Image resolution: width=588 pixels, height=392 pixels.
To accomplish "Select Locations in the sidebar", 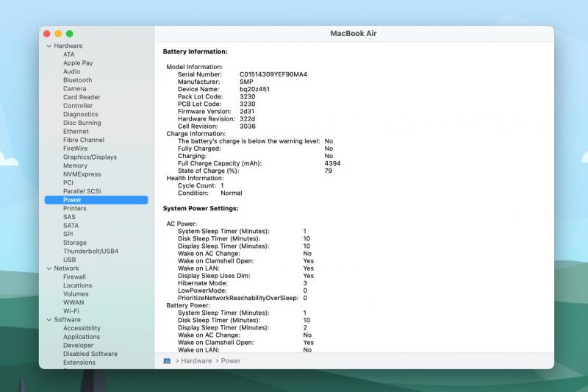I will 77,285.
